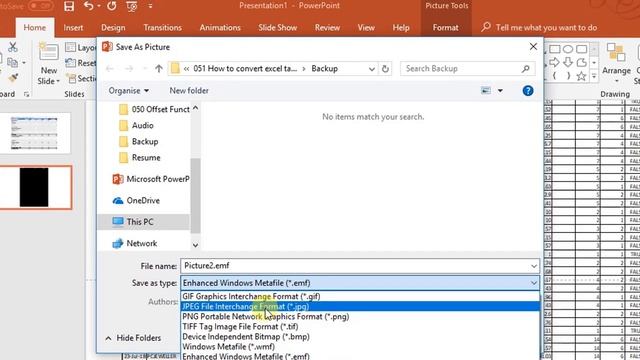Screen dimensions: 640x360
Task: Open the Help tab
Action: tap(401, 27)
